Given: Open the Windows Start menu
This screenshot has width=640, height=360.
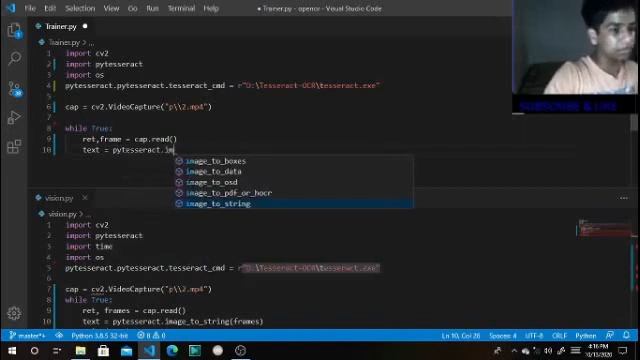Looking at the screenshot, I should pos(12,351).
